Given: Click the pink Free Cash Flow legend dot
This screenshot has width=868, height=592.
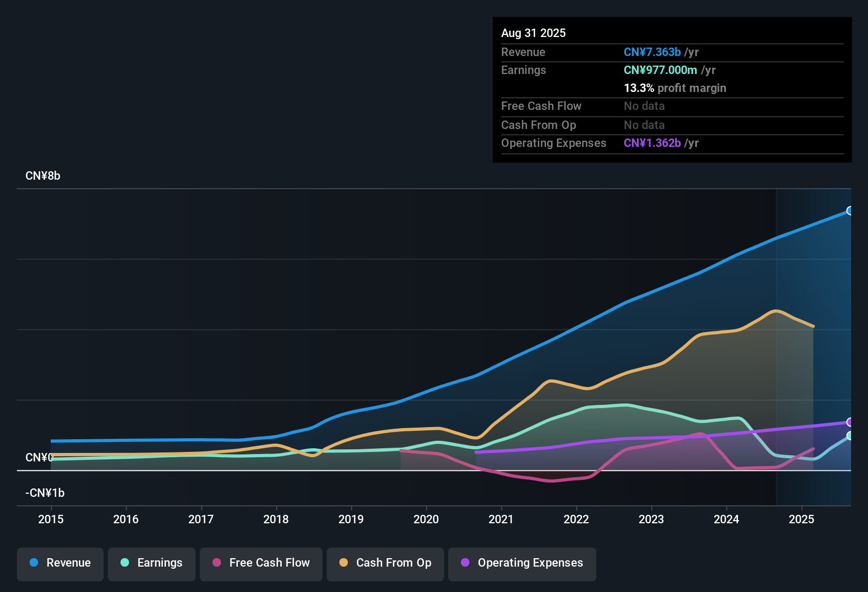Looking at the screenshot, I should click(x=216, y=563).
